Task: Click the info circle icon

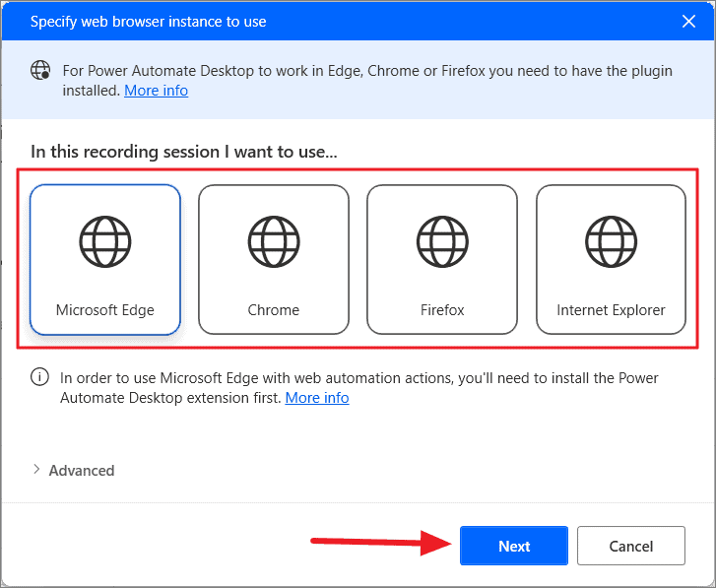Action: click(x=39, y=377)
